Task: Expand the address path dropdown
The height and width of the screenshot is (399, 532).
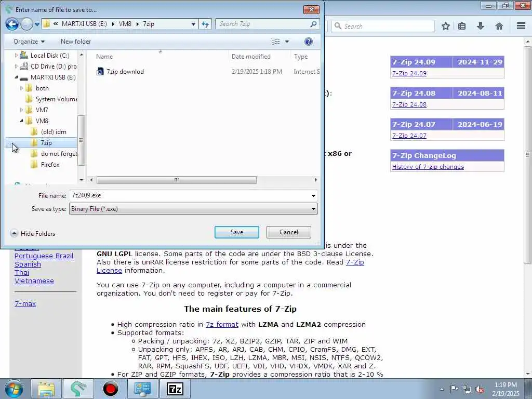Action: click(x=193, y=24)
